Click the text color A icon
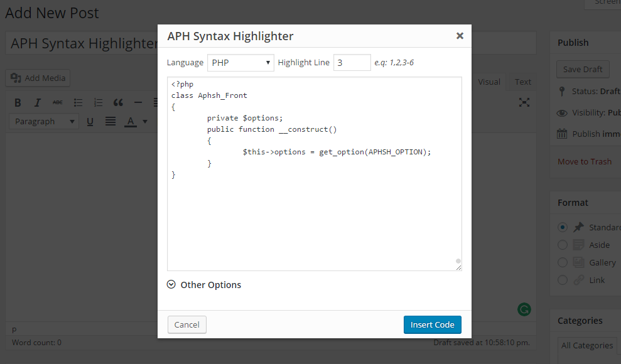Screen dimensions: 621x364 [x=131, y=122]
